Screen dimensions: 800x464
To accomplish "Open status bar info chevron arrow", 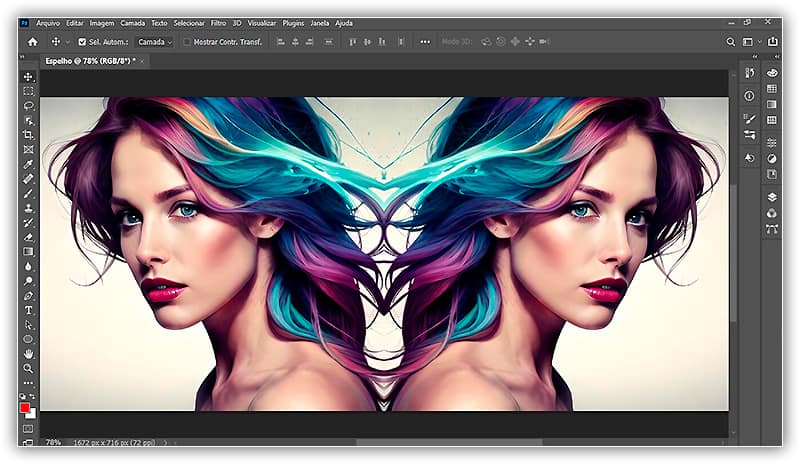I will 165,443.
